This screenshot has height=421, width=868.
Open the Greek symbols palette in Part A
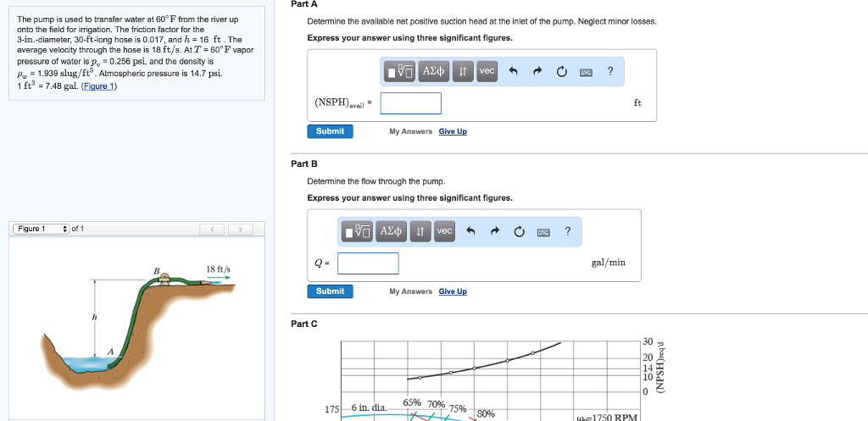pyautogui.click(x=433, y=71)
